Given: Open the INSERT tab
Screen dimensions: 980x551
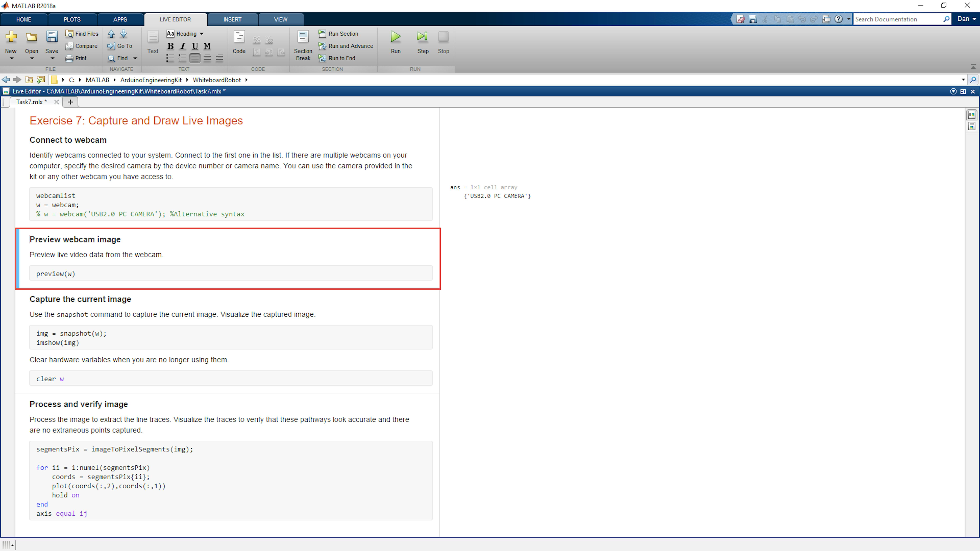Looking at the screenshot, I should [x=232, y=19].
